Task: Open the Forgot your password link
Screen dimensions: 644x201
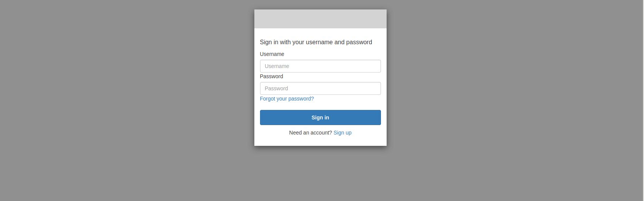Action: [x=287, y=99]
